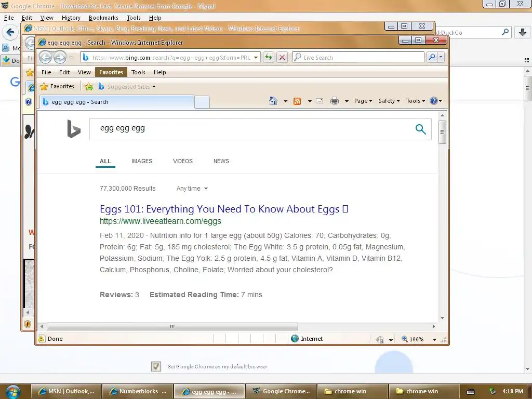Select the ALL results tab
The image size is (532, 399).
[x=105, y=161]
